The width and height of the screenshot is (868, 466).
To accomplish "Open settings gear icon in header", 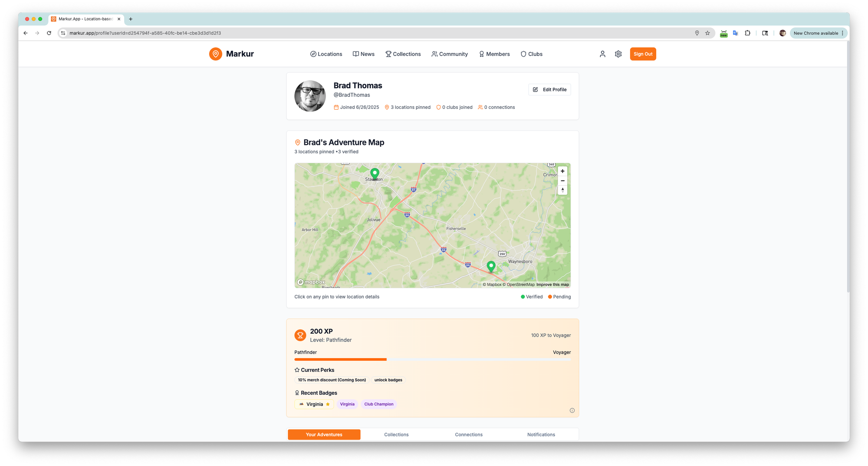I will click(x=618, y=54).
